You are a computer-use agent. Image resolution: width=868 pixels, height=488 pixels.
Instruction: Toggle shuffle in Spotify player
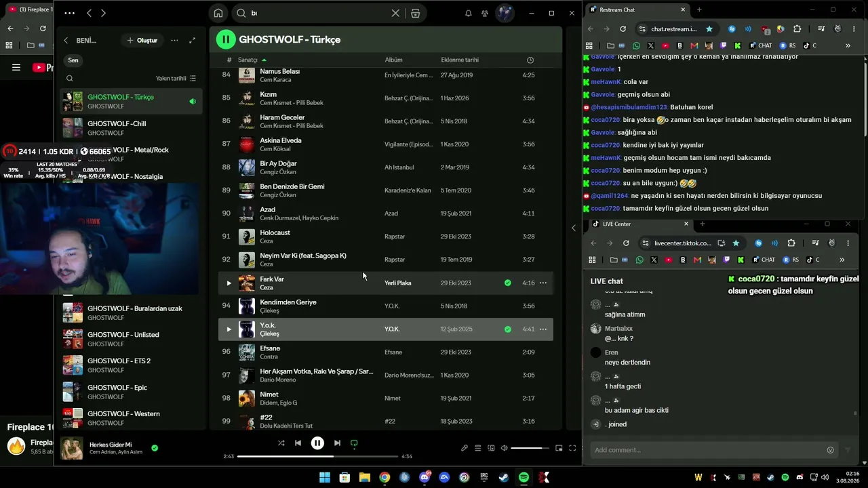pos(281,443)
